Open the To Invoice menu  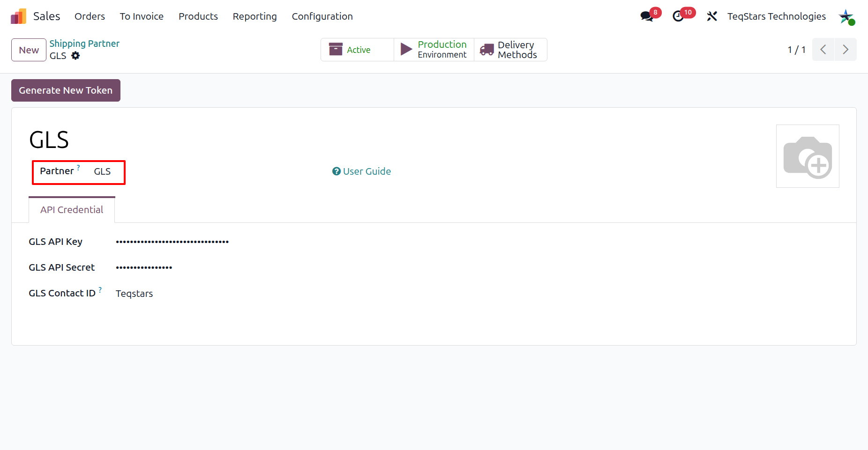[142, 16]
